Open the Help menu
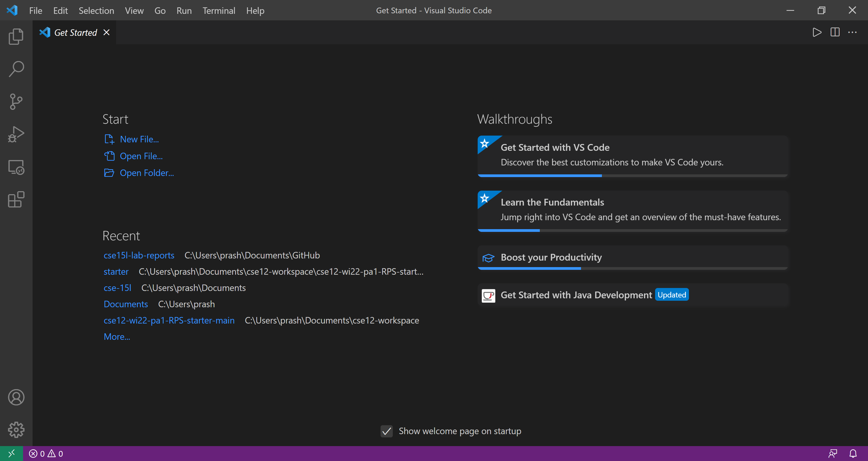Image resolution: width=868 pixels, height=461 pixels. (x=255, y=11)
